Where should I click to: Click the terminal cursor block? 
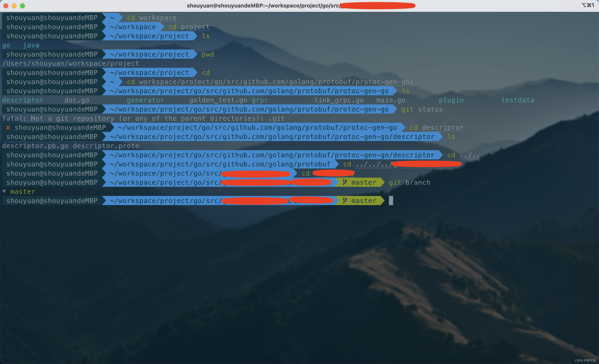(x=391, y=201)
